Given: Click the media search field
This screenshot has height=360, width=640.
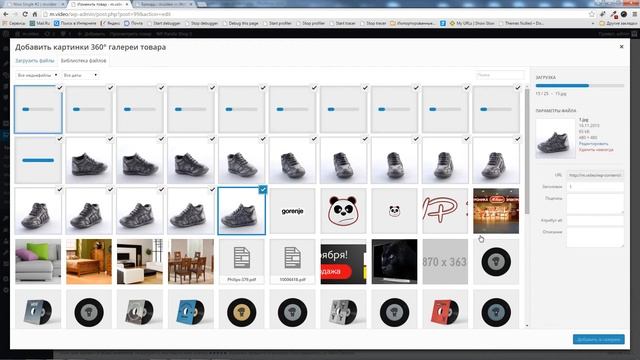Looking at the screenshot, I should point(500,76).
